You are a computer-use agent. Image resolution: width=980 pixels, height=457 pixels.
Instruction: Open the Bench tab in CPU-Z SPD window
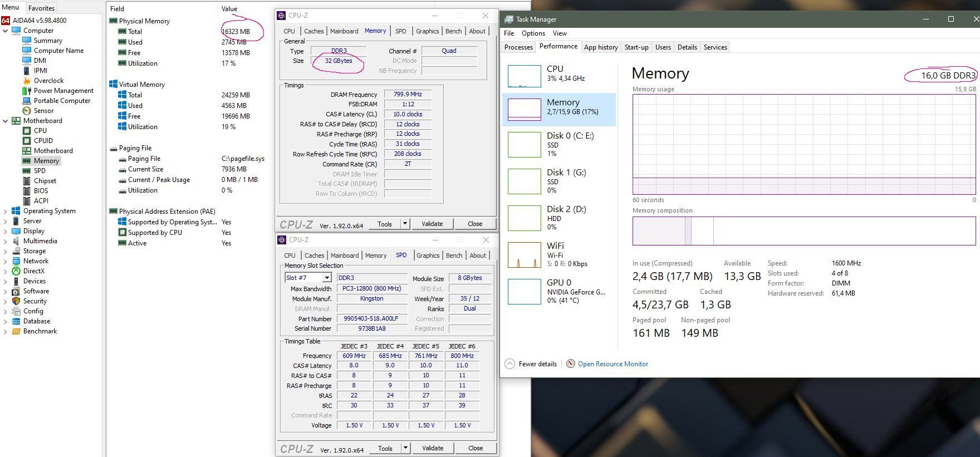pyautogui.click(x=454, y=255)
